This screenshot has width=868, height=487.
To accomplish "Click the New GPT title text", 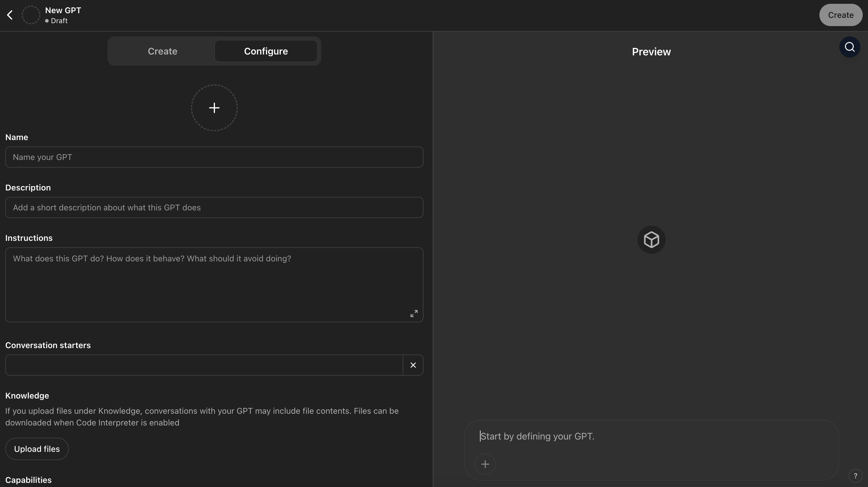I will coord(63,11).
